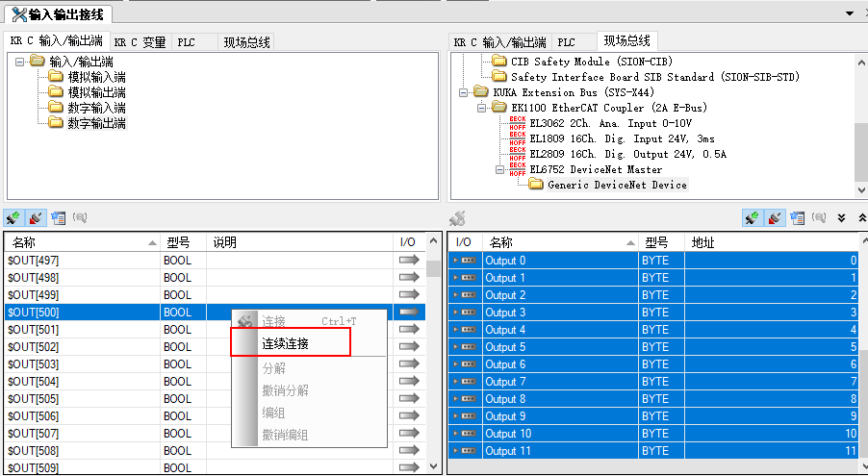Click the right panel's I/O column header
This screenshot has height=476, width=868.
465,242
